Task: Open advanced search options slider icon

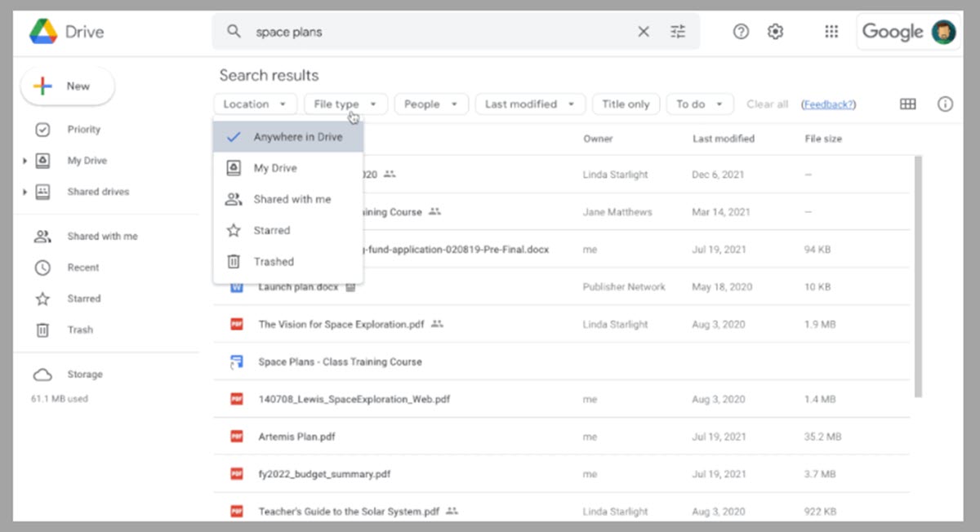Action: (x=678, y=32)
